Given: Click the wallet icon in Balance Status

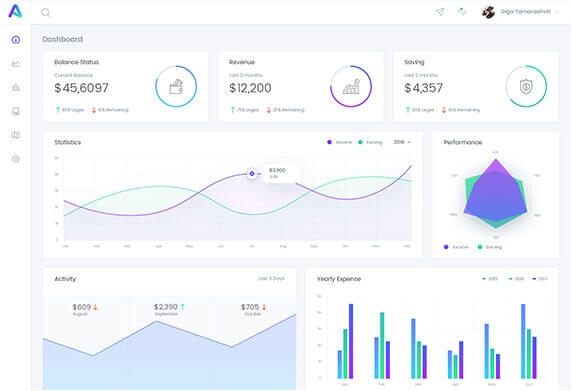Looking at the screenshot, I should 176,87.
